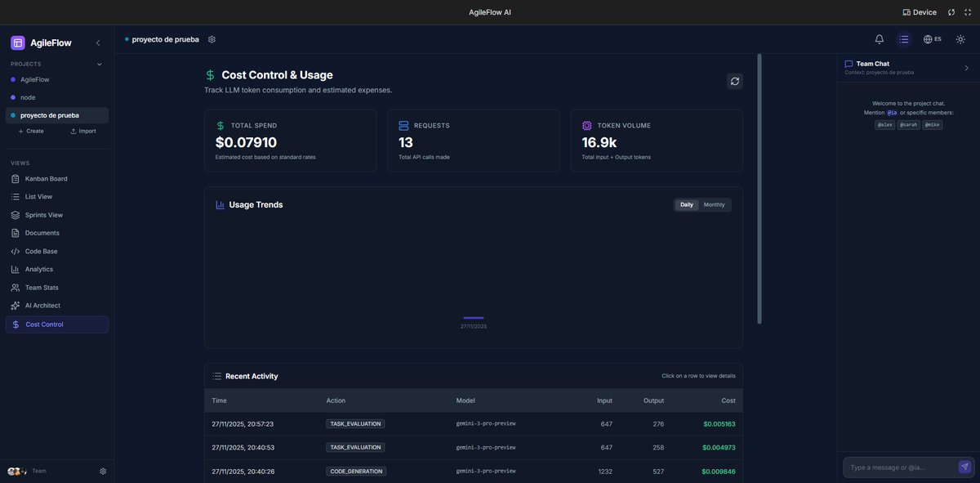Switch usage trends to Daily
The width and height of the screenshot is (980, 483).
[687, 204]
